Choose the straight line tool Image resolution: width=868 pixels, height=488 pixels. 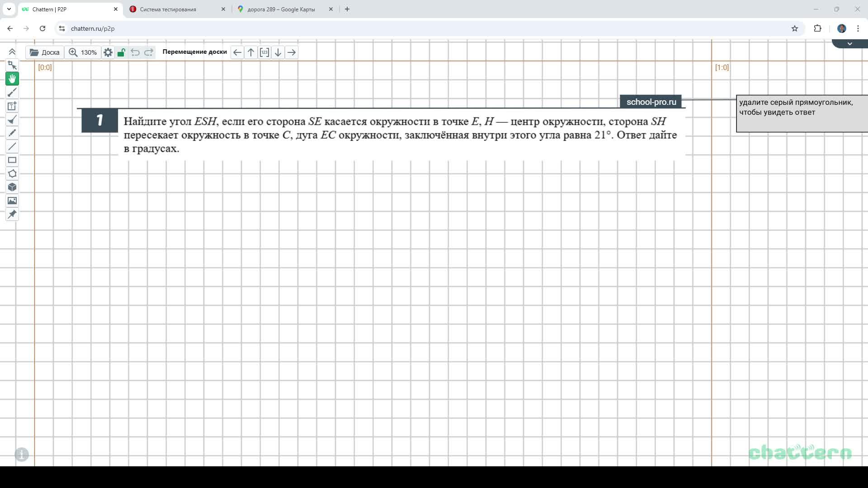point(12,146)
